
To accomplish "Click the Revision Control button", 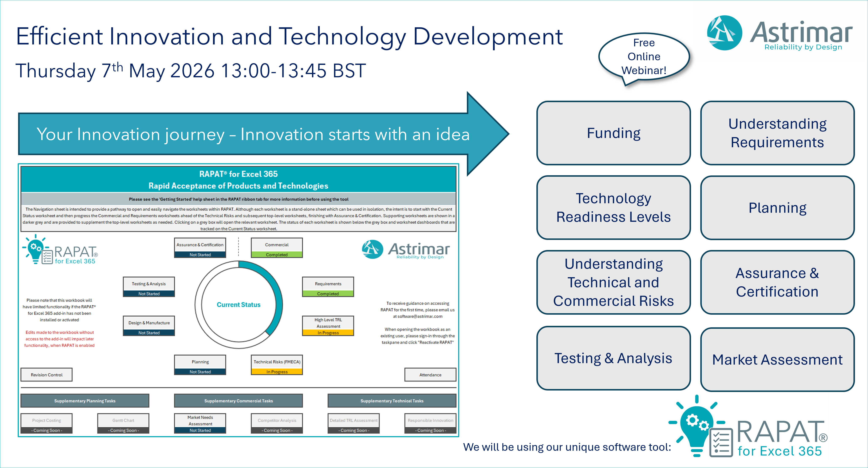I will [47, 375].
